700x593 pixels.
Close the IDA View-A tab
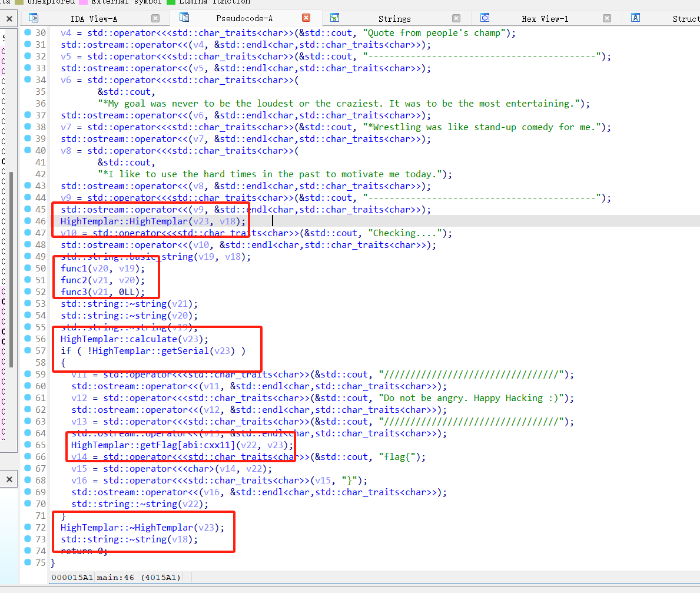155,18
